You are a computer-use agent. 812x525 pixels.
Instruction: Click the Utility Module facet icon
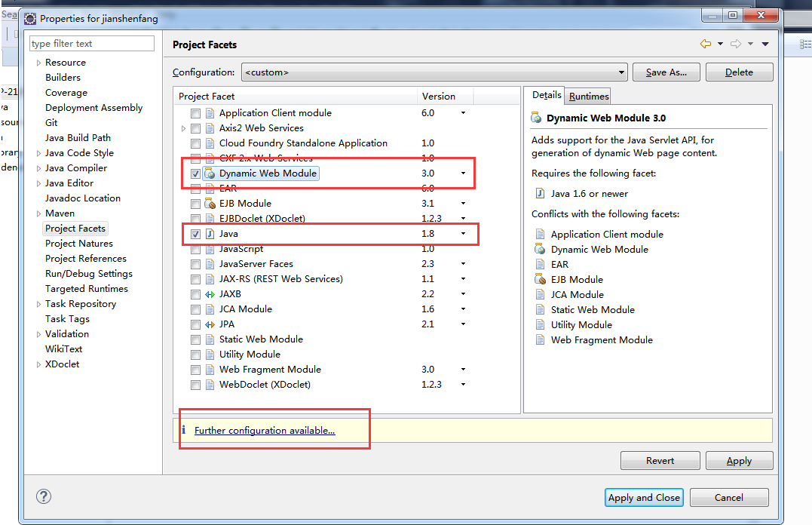(210, 355)
